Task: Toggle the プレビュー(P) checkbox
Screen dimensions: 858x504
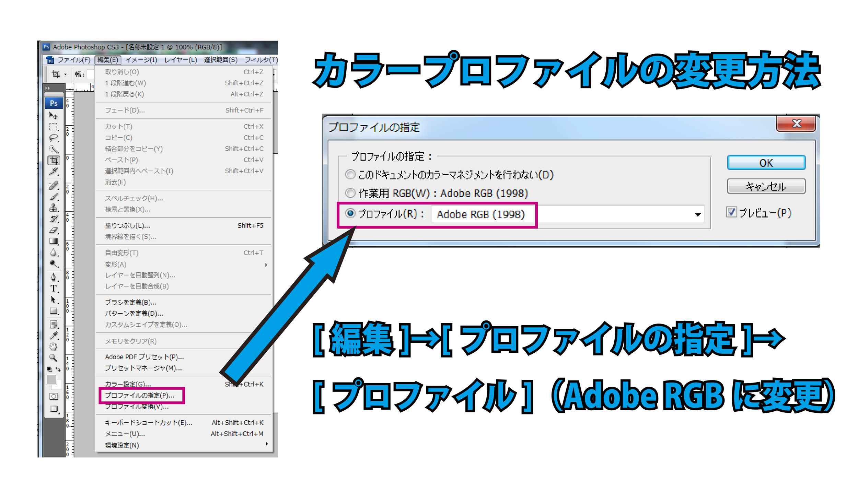Action: pos(731,212)
